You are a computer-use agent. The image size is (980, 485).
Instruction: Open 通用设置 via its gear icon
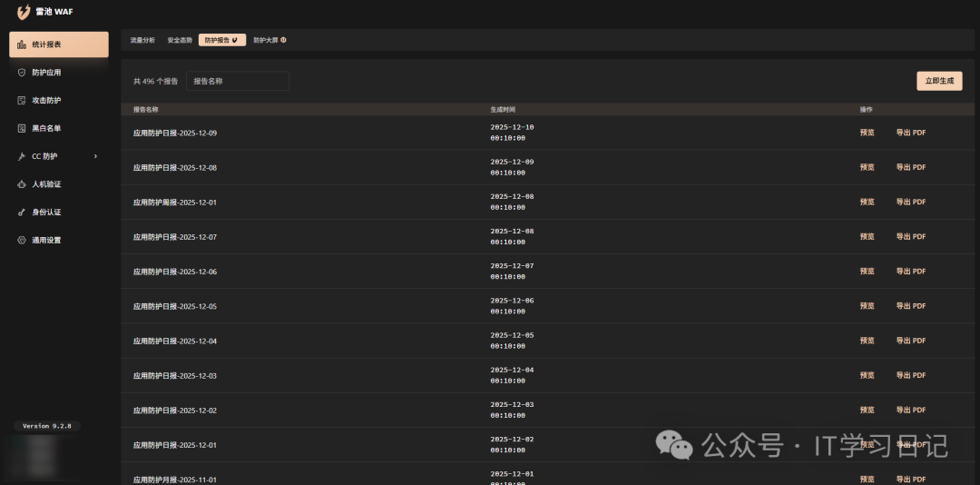(22, 241)
